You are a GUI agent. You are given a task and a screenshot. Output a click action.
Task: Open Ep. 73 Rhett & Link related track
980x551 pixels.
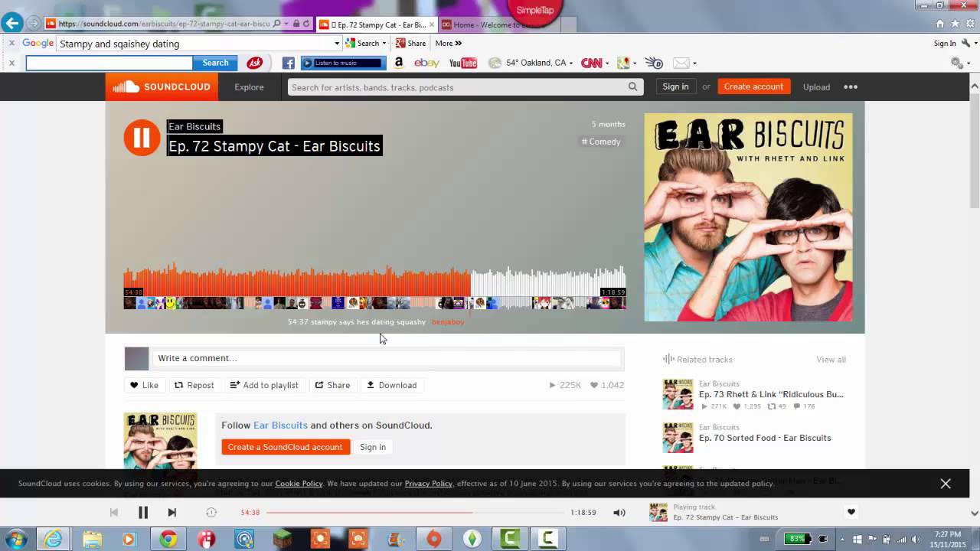[x=771, y=395]
